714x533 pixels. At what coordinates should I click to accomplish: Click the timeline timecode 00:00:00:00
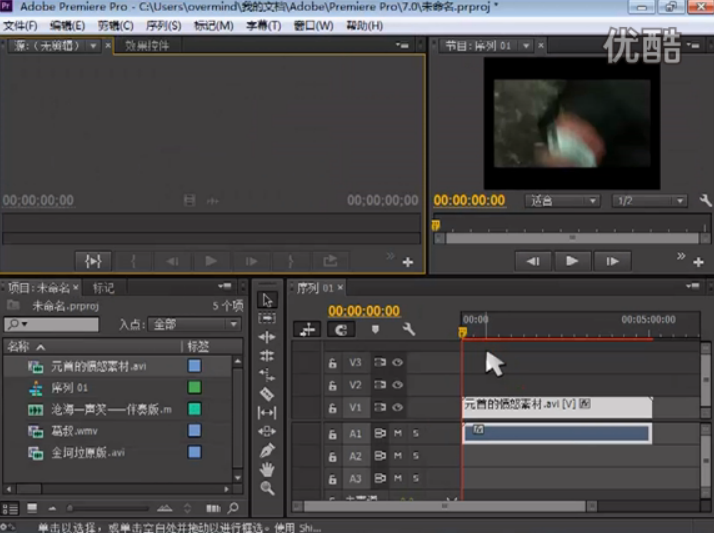click(x=364, y=311)
